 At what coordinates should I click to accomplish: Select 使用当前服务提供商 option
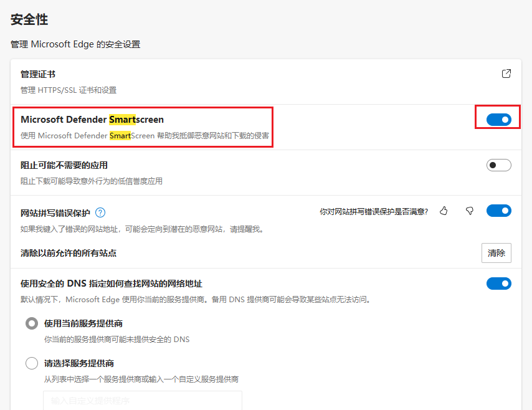click(x=31, y=323)
